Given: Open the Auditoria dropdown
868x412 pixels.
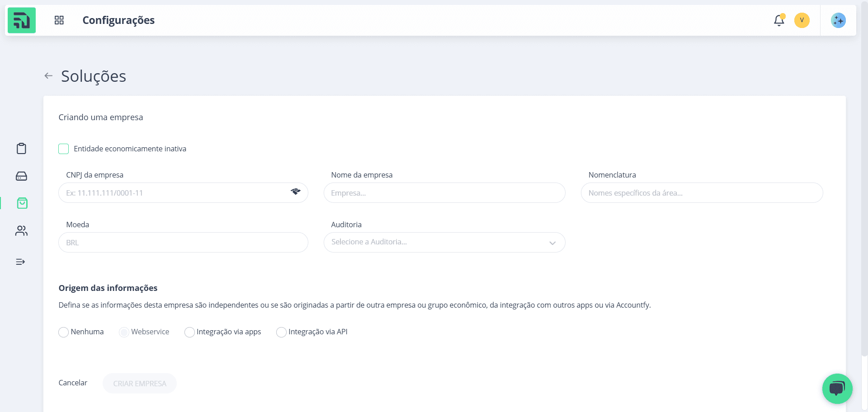Looking at the screenshot, I should [x=444, y=242].
